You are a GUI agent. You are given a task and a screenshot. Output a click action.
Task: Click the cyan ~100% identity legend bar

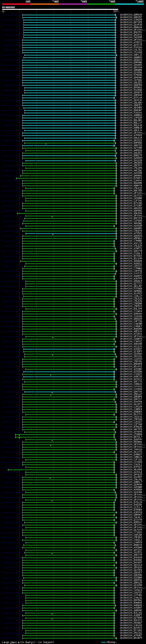coord(130,4)
